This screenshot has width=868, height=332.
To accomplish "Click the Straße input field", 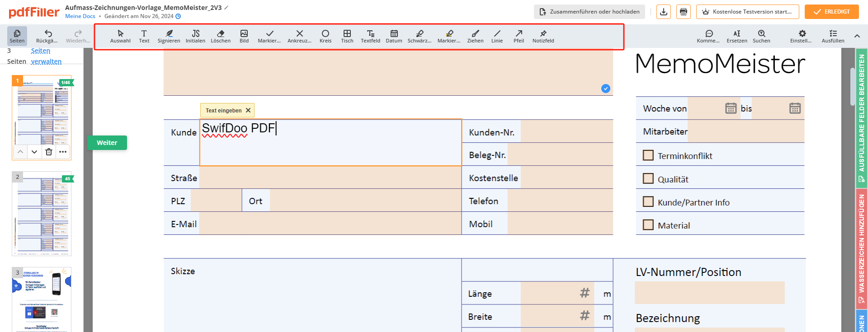I will pyautogui.click(x=330, y=178).
